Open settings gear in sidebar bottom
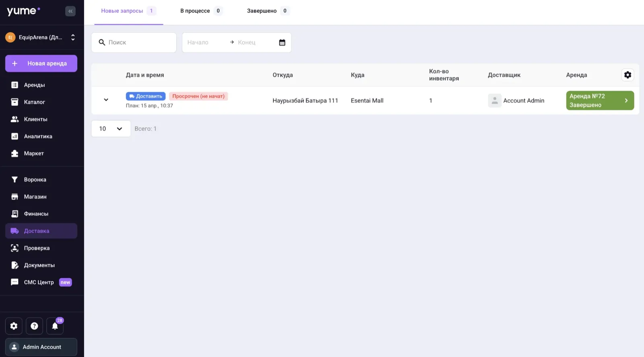 click(14, 326)
